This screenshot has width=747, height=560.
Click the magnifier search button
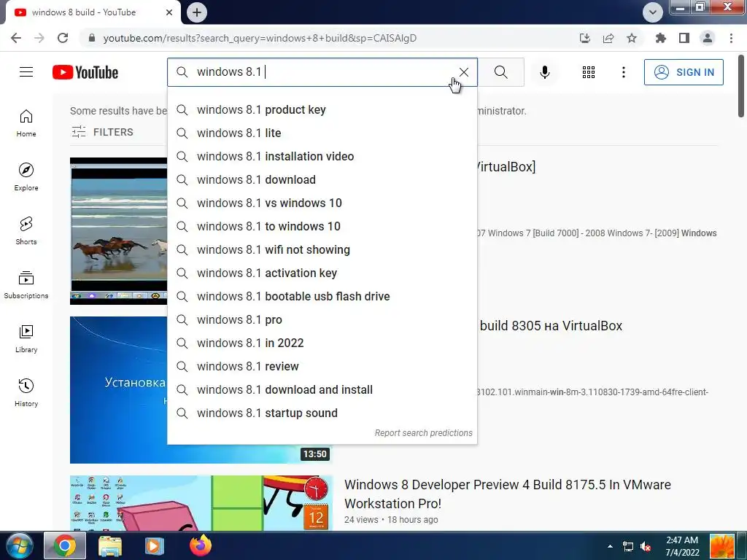point(500,72)
